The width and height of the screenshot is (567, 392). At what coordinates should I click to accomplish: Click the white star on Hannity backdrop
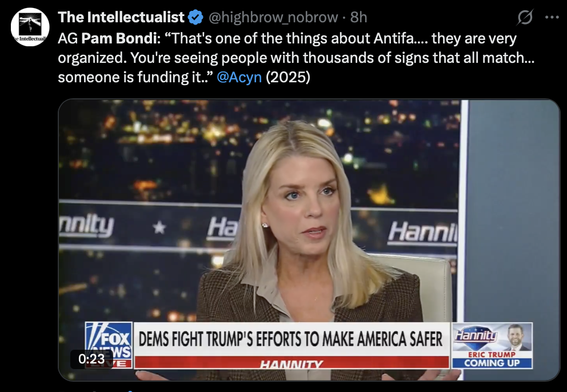click(x=159, y=227)
